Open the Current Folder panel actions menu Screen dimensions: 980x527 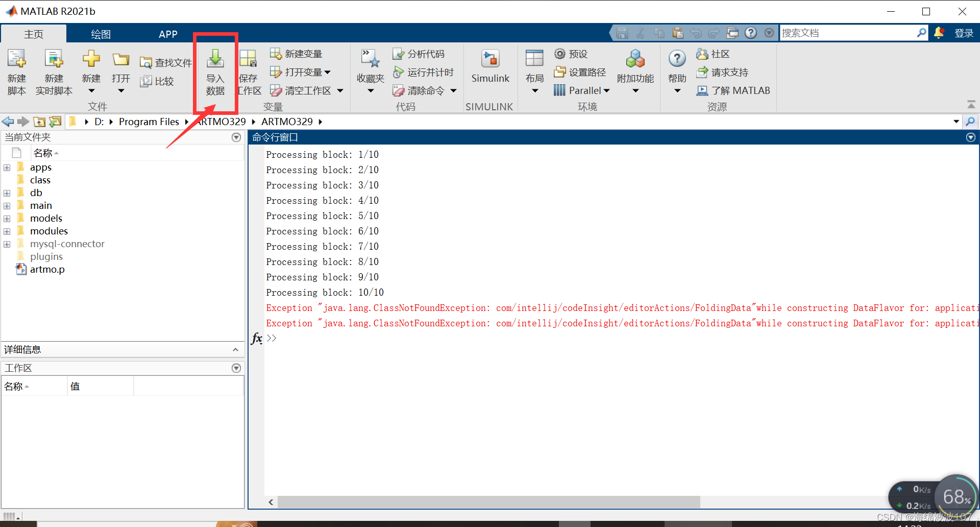[x=236, y=137]
